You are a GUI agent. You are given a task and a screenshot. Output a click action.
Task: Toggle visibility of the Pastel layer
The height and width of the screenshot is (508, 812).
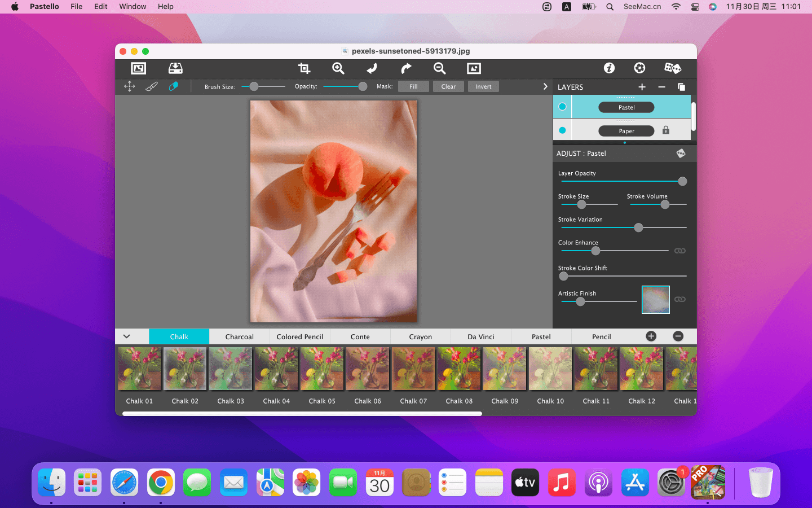[562, 107]
